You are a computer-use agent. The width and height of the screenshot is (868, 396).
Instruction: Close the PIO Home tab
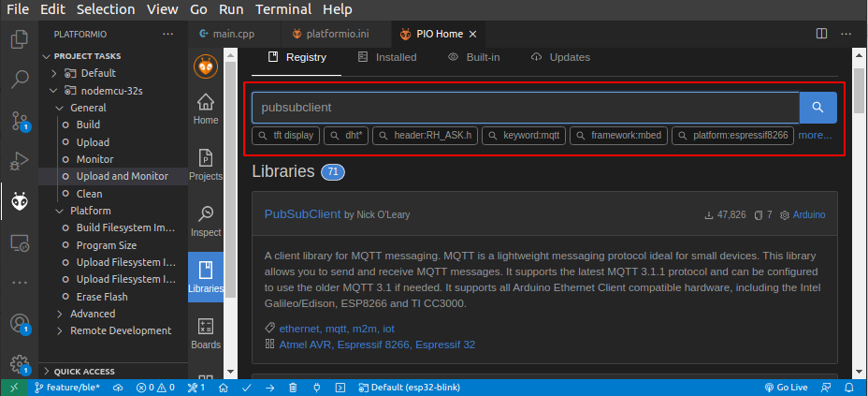[x=472, y=34]
